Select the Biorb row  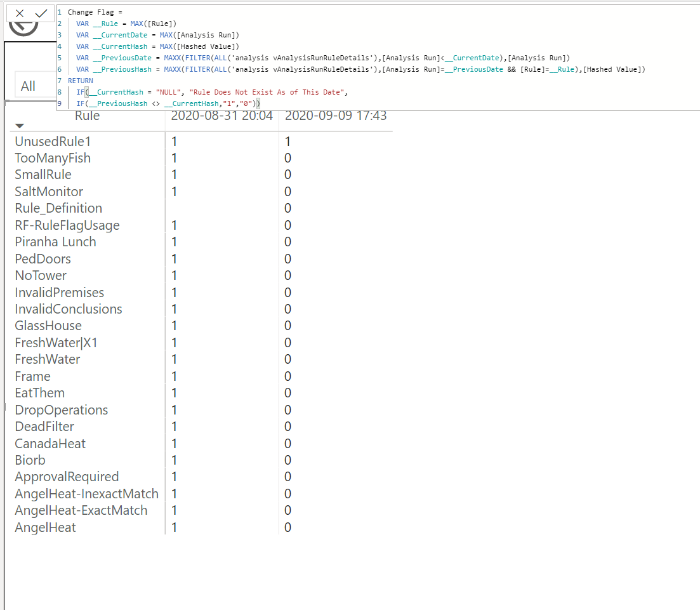click(201, 460)
